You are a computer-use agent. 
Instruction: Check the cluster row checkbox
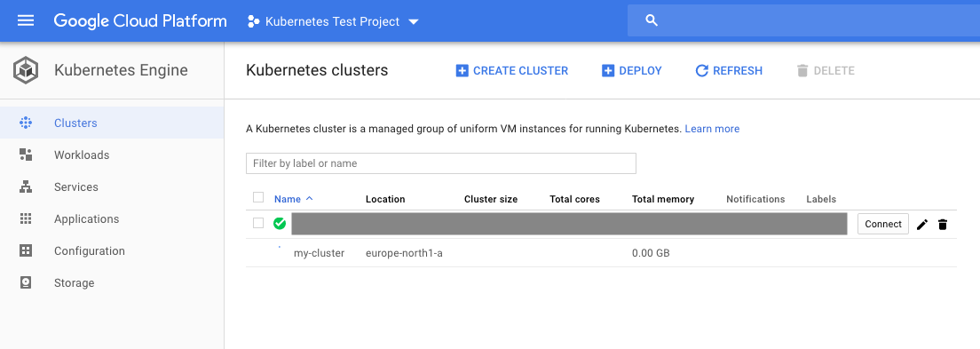coord(258,223)
